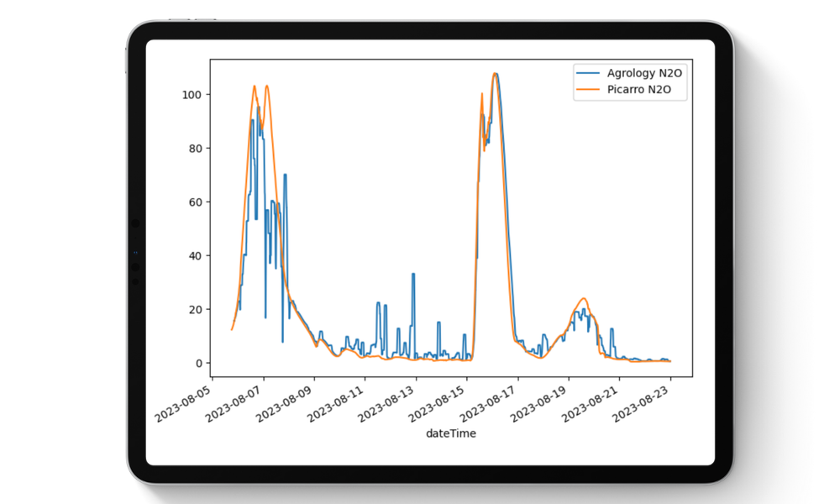Click the 80 y-axis tick label
The image size is (840, 504).
click(x=195, y=149)
